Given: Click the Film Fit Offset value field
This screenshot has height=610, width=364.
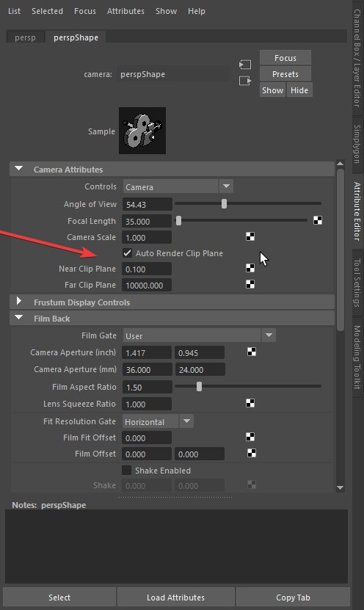Looking at the screenshot, I should (147, 438).
